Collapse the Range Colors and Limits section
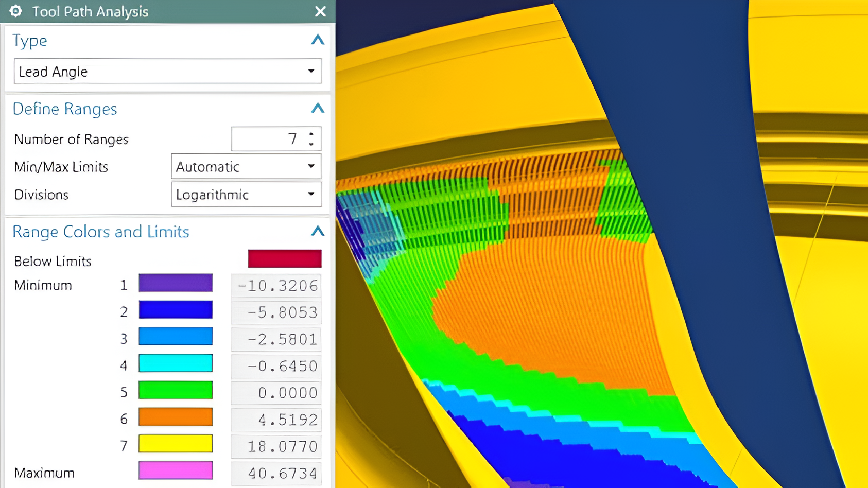 click(318, 231)
